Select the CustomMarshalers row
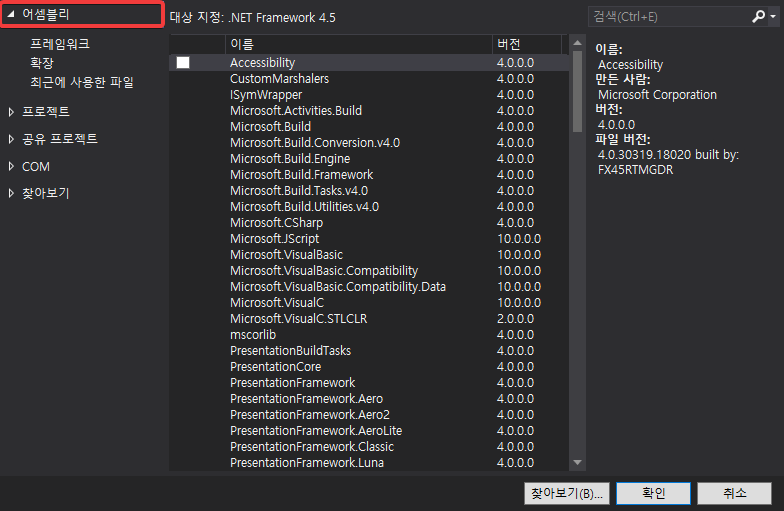The height and width of the screenshot is (511, 784). (x=369, y=78)
